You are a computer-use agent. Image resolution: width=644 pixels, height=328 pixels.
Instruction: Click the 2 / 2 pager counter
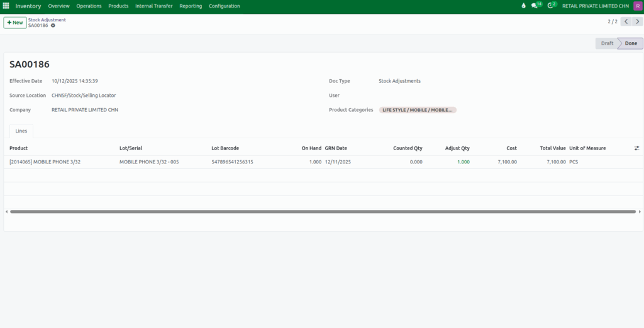tap(613, 22)
